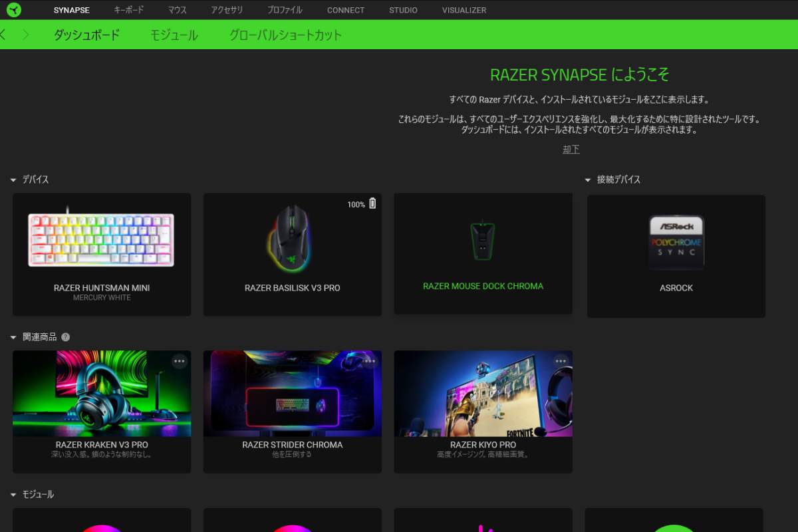Click the RAZER BASILISK V3 PRO label

point(293,288)
